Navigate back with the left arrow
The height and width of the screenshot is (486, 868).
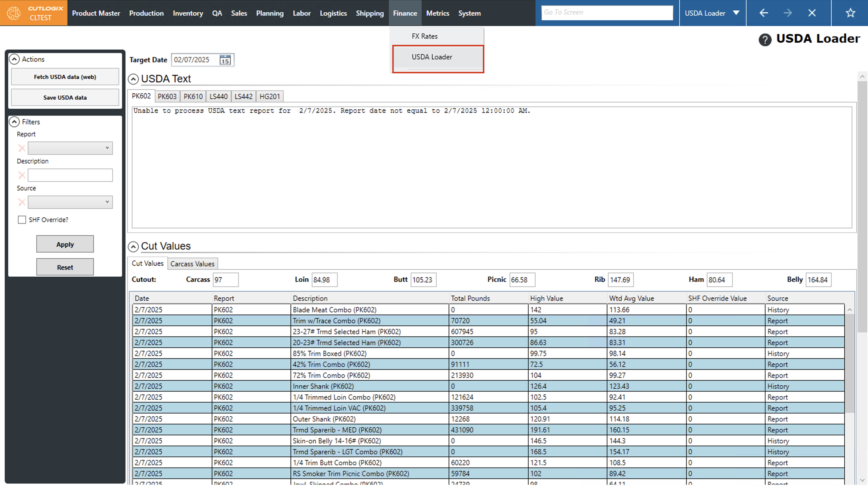[x=764, y=13]
